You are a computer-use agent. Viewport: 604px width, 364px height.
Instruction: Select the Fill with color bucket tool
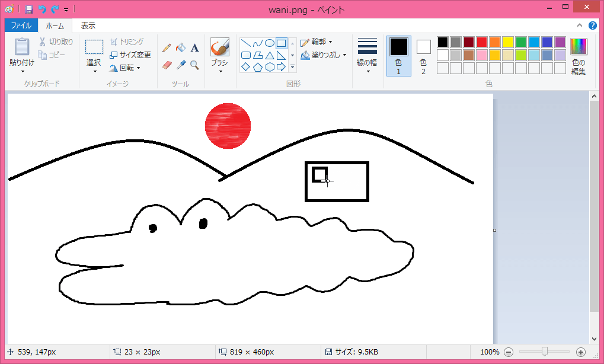coord(181,48)
